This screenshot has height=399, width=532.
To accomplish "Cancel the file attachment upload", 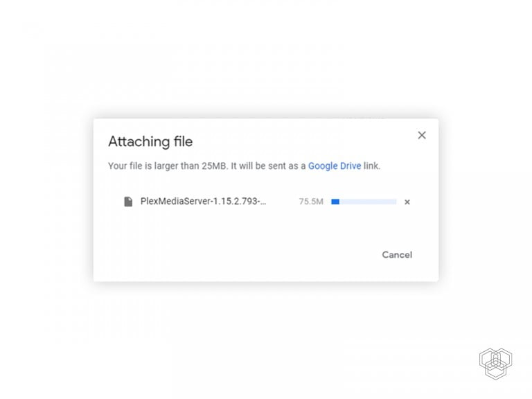I will [x=397, y=255].
